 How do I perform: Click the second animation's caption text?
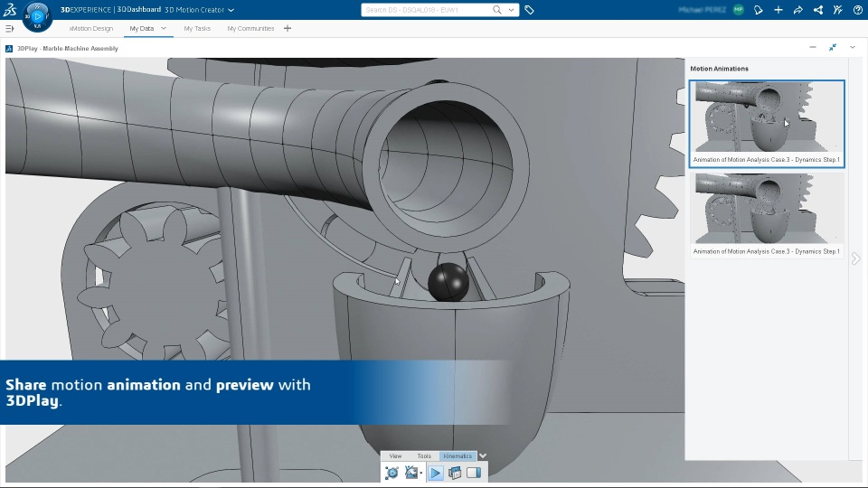[767, 251]
